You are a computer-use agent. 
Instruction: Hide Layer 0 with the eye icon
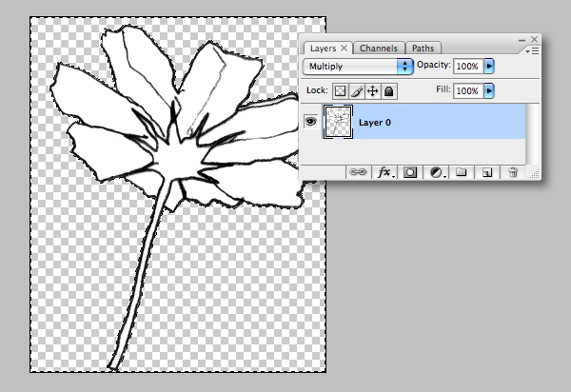point(310,122)
